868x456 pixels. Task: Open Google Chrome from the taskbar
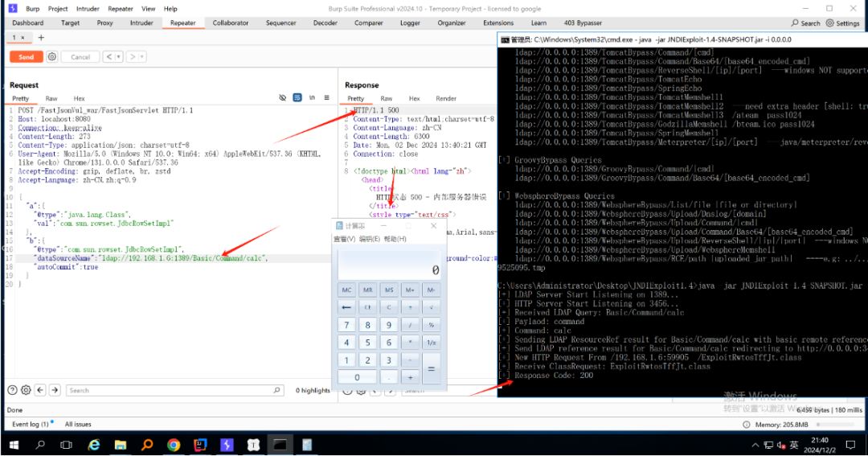[174, 445]
